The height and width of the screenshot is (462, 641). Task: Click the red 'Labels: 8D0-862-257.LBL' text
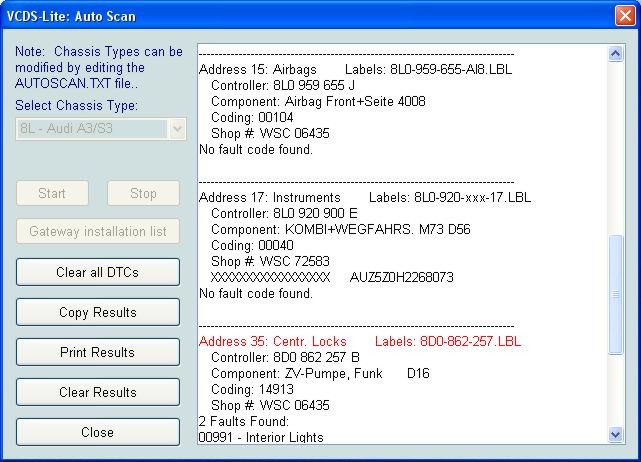coord(448,341)
